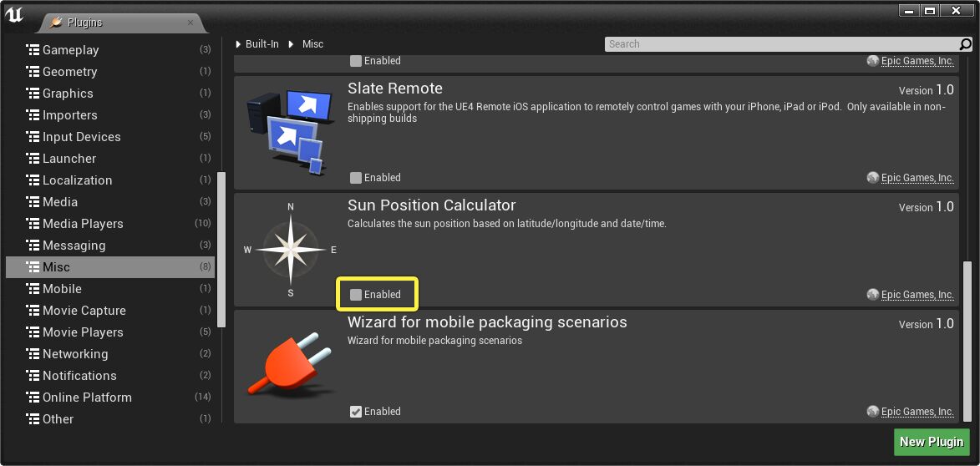Click the Gameplay category list icon
980x466 pixels.
coord(33,50)
